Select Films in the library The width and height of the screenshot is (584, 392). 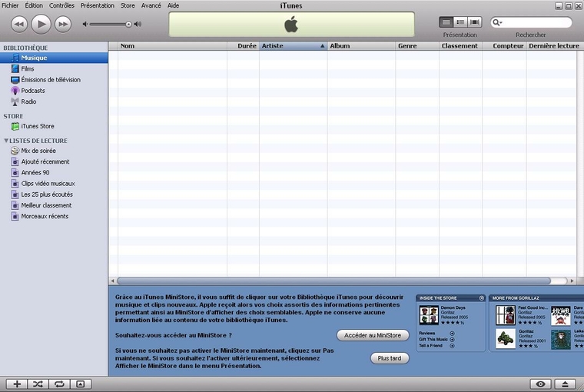(54, 68)
